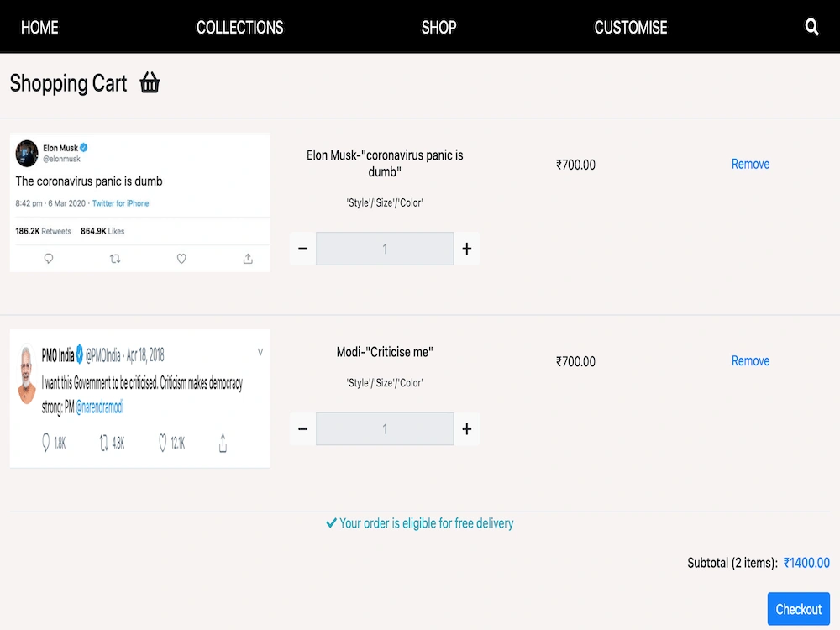Open Elon Musk "coronavirus panic is dumb" product title

tap(385, 164)
